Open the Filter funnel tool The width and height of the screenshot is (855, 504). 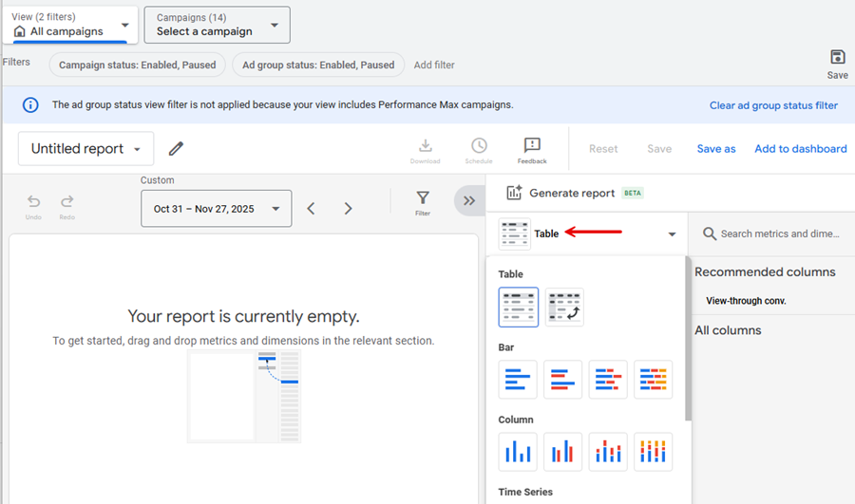pyautogui.click(x=423, y=201)
